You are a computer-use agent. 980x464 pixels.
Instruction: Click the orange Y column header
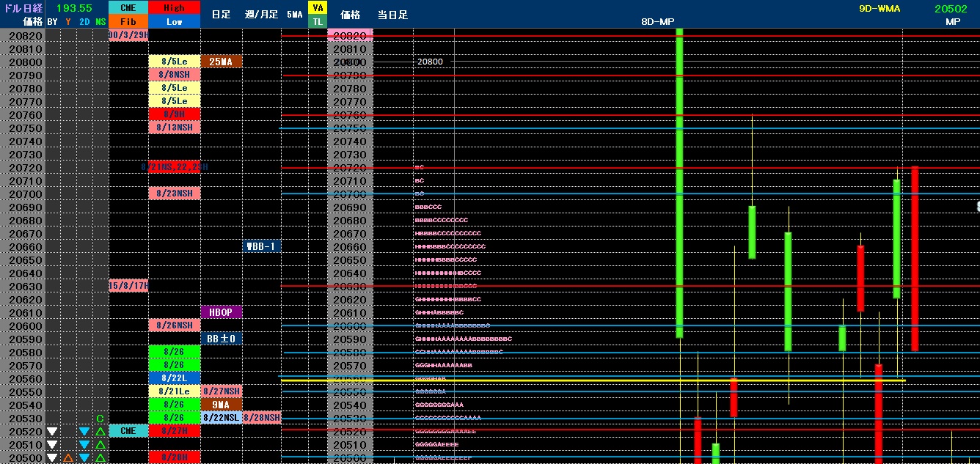68,22
